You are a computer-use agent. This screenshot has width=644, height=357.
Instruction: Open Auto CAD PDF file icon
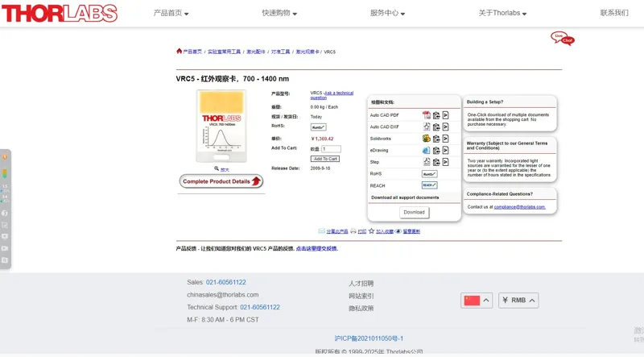click(427, 115)
